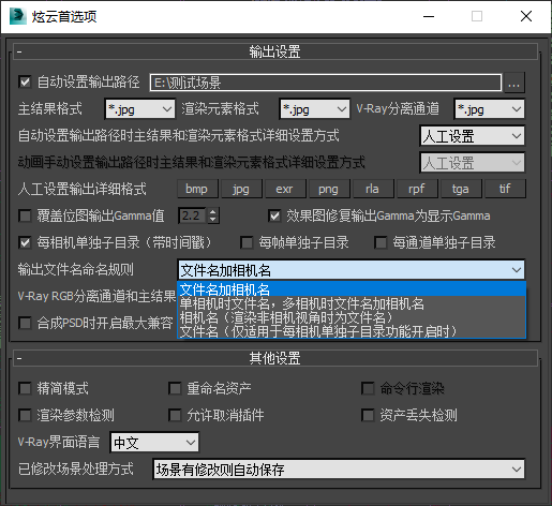The height and width of the screenshot is (506, 553).
Task: Close the 炫云首选项 window
Action: pos(526,16)
